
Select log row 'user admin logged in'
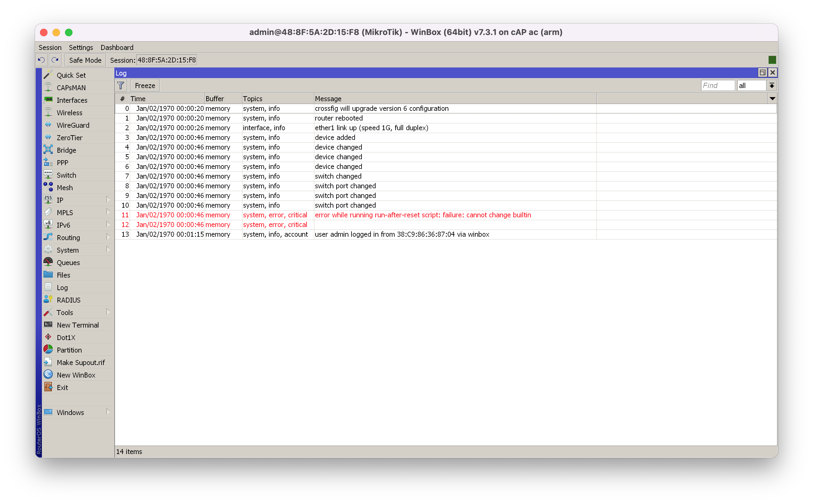tap(446, 234)
